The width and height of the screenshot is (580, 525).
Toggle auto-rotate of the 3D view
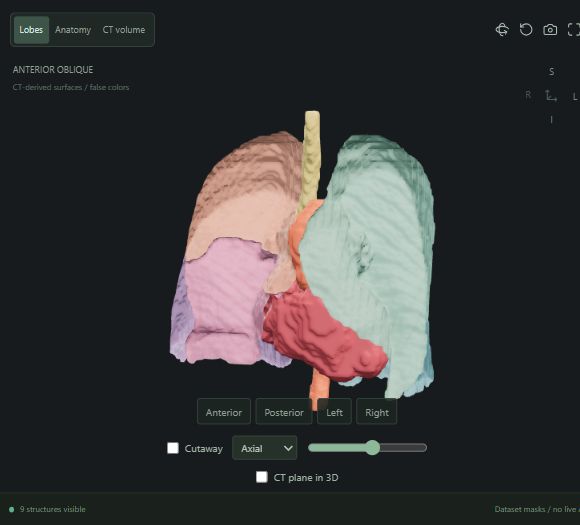(x=502, y=30)
